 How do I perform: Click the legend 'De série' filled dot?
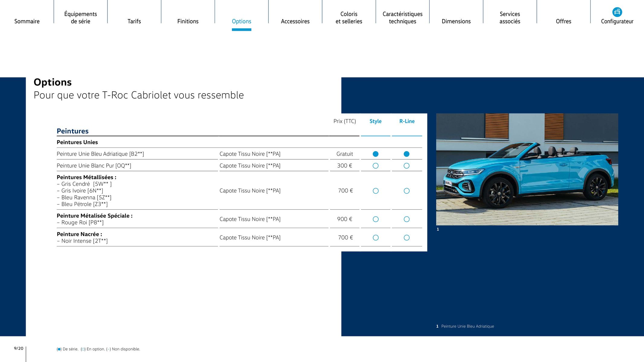(59, 349)
